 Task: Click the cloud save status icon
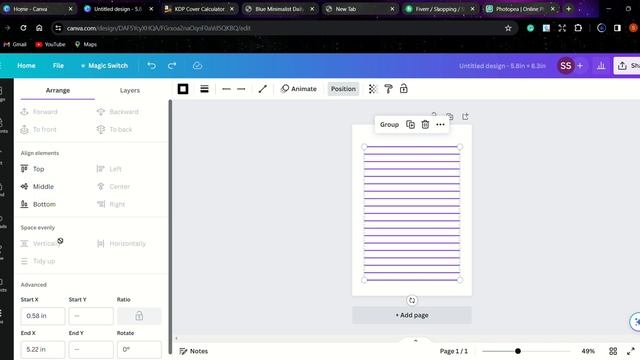(x=198, y=66)
